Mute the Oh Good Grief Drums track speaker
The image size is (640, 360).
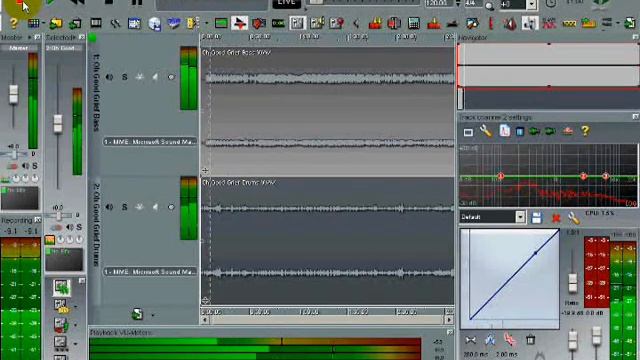109,207
